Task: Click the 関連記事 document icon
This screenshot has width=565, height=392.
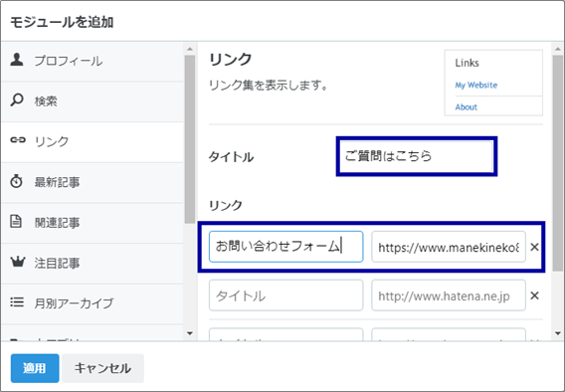Action: pyautogui.click(x=16, y=222)
